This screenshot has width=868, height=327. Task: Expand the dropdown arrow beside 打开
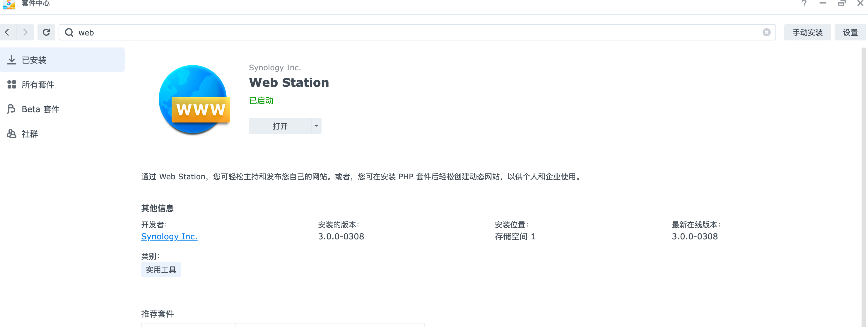point(316,126)
